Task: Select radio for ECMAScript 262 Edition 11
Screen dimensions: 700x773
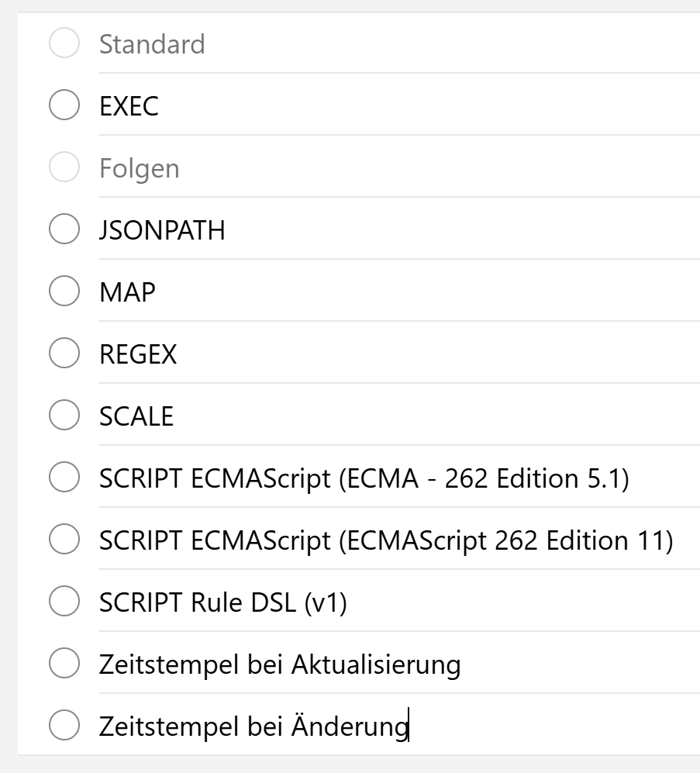Action: tap(64, 540)
